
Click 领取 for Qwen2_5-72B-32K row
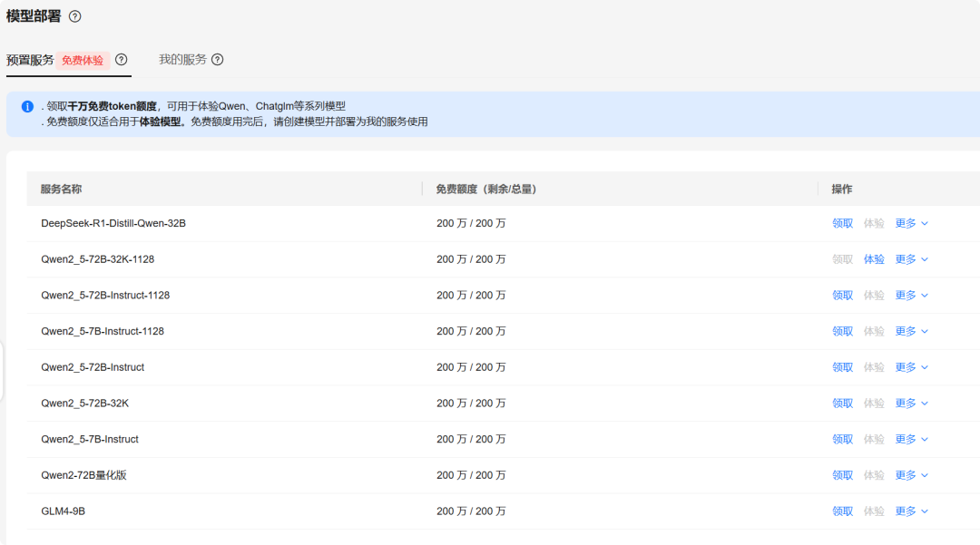click(x=842, y=404)
